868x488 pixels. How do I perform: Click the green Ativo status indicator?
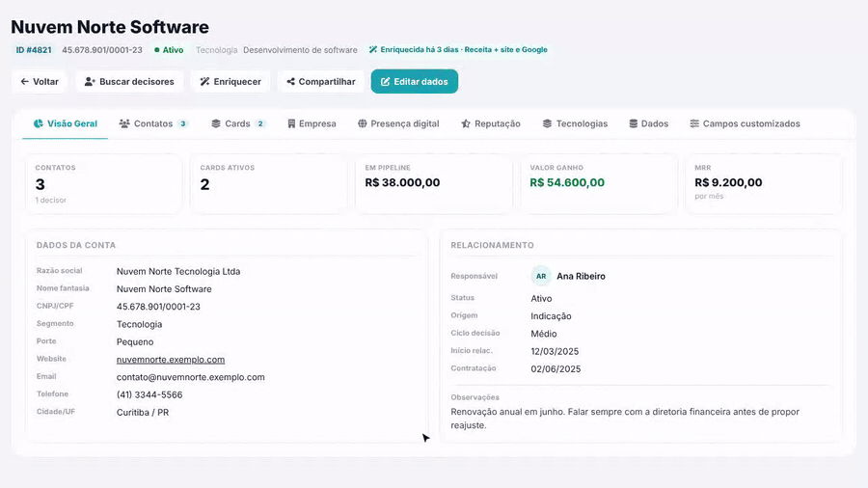point(169,50)
